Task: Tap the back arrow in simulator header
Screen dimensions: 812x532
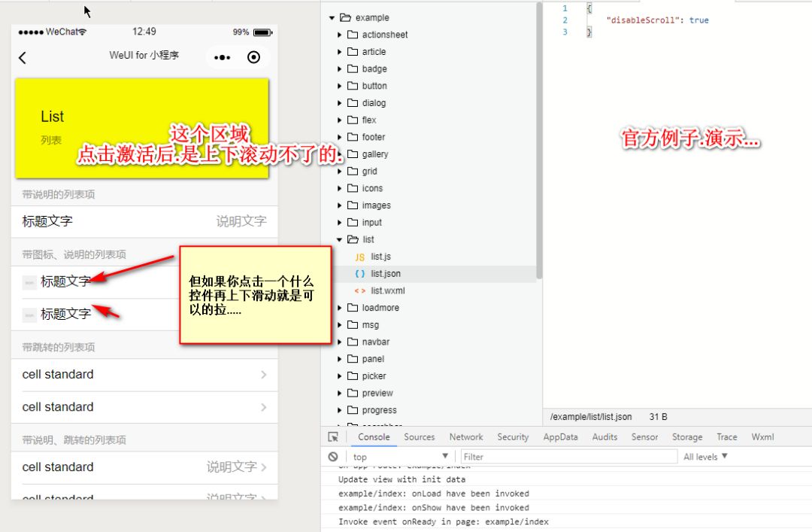Action: tap(23, 57)
